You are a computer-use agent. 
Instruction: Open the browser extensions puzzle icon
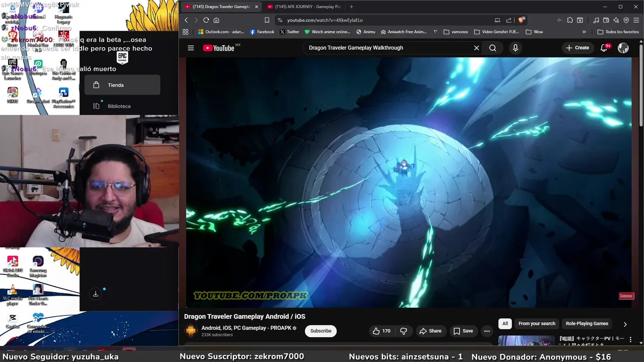pos(570,20)
